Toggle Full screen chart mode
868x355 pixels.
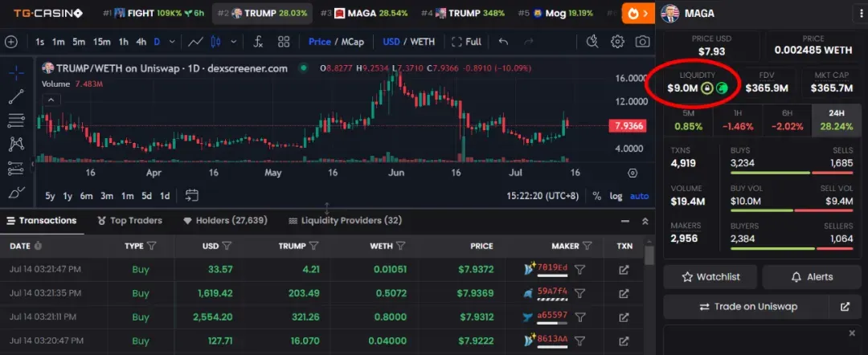[x=466, y=42]
